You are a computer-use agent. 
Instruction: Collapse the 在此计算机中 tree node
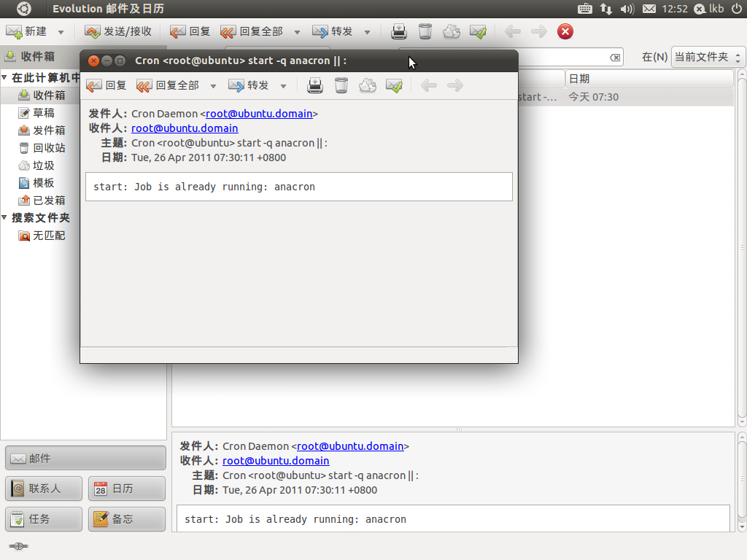tap(4, 77)
